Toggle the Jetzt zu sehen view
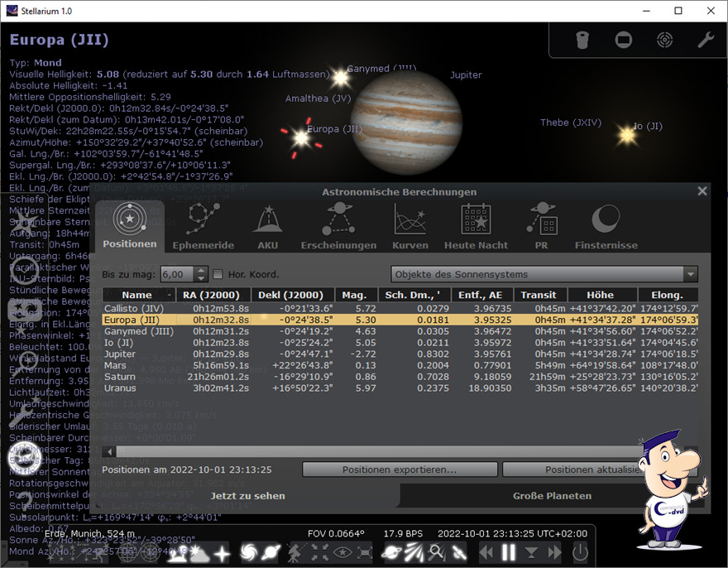 click(x=247, y=496)
